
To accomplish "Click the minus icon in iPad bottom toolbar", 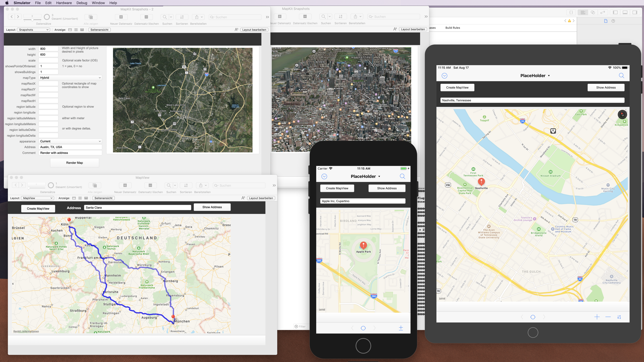I will (608, 317).
